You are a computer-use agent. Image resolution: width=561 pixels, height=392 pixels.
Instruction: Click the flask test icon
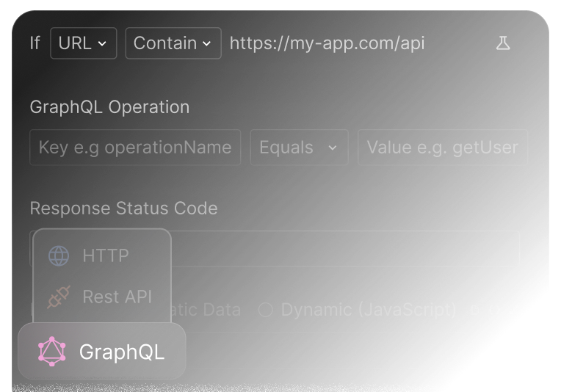pyautogui.click(x=503, y=43)
